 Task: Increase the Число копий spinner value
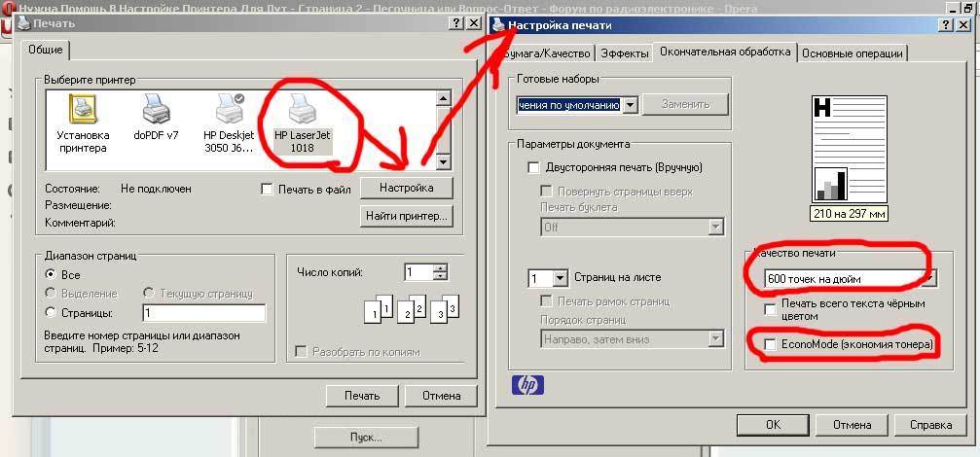point(441,268)
